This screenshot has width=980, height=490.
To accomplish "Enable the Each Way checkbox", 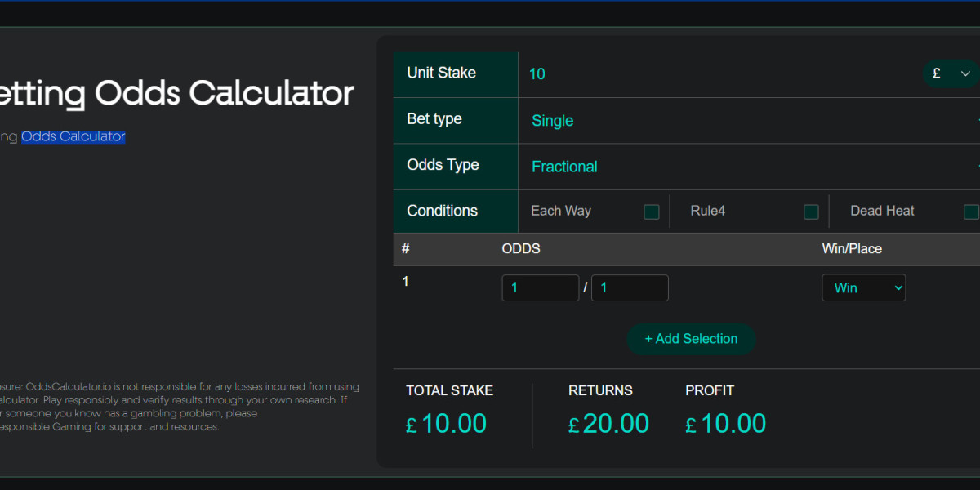I will (x=651, y=212).
